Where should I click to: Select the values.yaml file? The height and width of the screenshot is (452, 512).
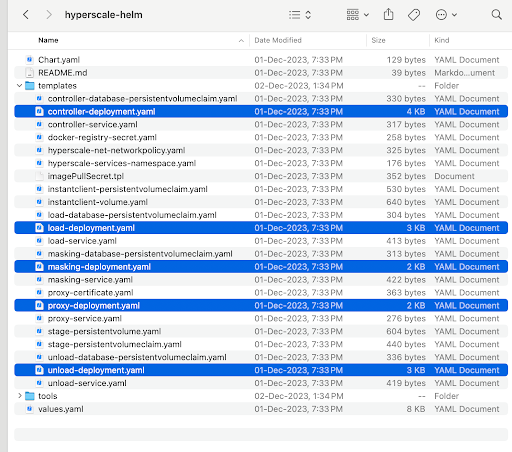pos(261,409)
